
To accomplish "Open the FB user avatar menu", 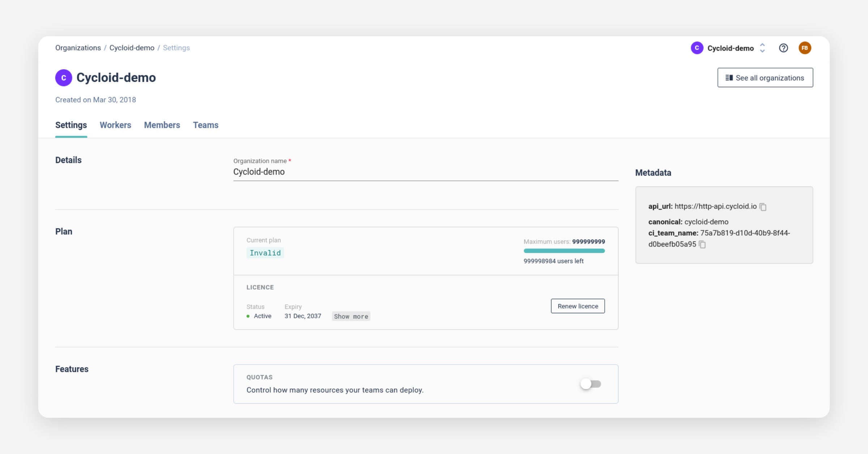I will click(805, 48).
